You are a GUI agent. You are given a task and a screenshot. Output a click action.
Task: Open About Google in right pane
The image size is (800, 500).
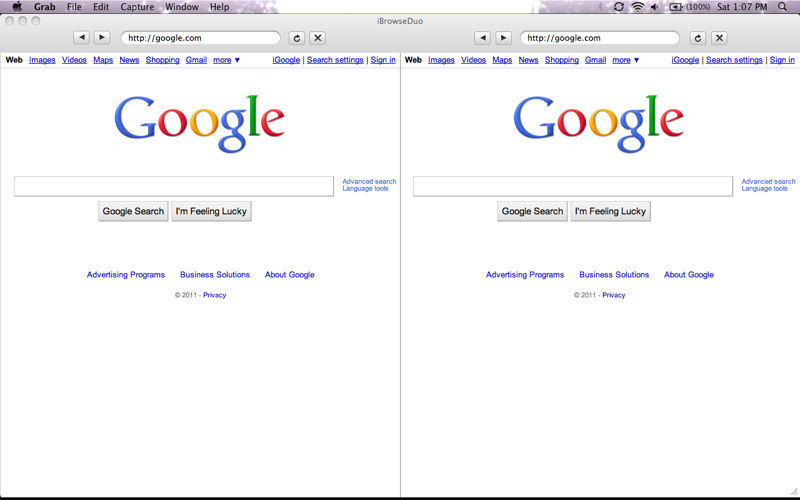pos(688,274)
